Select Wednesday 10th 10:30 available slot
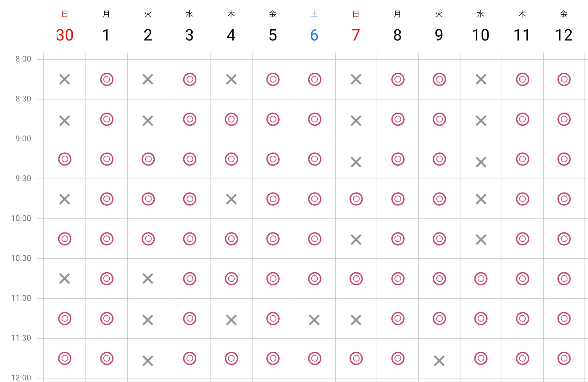Screen dimensions: 588x382 coord(481,279)
